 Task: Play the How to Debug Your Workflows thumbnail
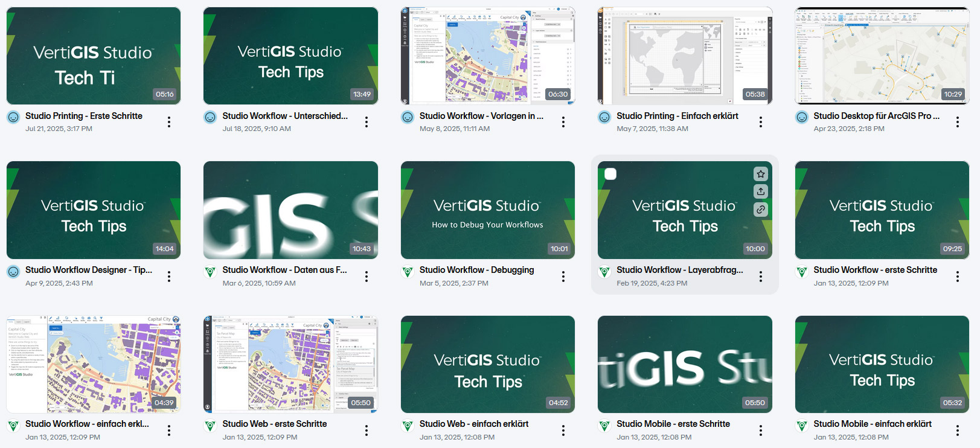[x=488, y=210]
